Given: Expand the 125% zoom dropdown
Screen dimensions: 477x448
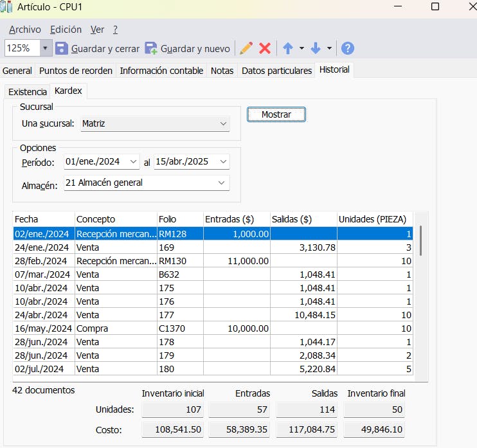Looking at the screenshot, I should coord(46,48).
